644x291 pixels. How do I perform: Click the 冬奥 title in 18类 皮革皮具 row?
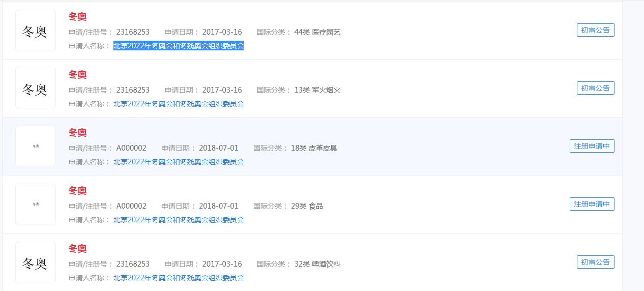tap(78, 133)
